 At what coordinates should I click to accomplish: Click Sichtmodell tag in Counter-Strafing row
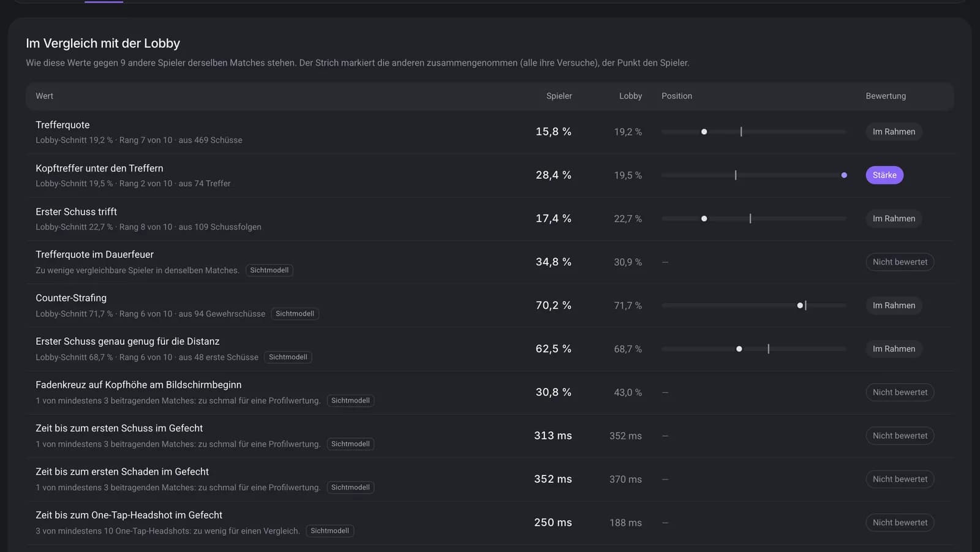pyautogui.click(x=295, y=314)
